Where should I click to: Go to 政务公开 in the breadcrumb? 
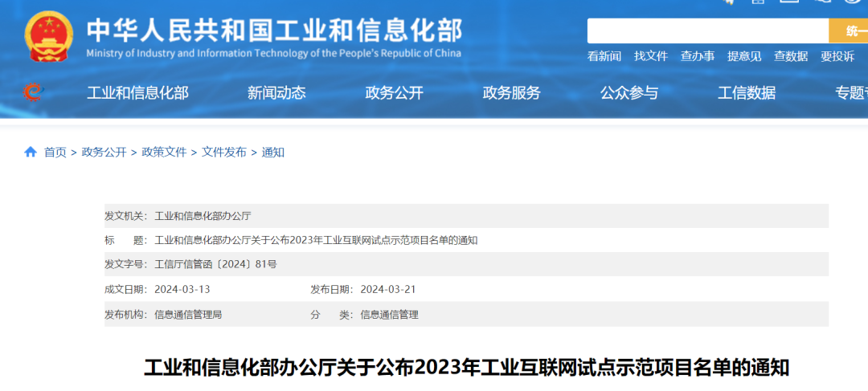(104, 153)
